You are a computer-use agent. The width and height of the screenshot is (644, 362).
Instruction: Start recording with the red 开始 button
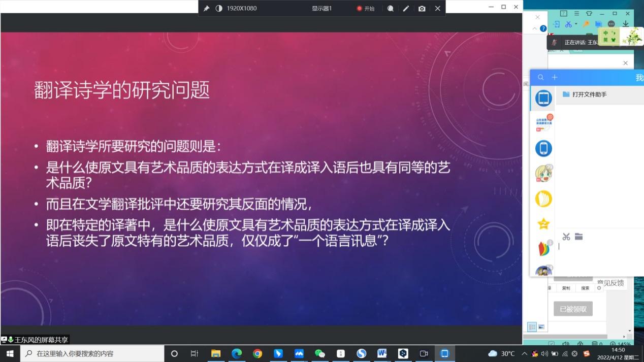366,8
